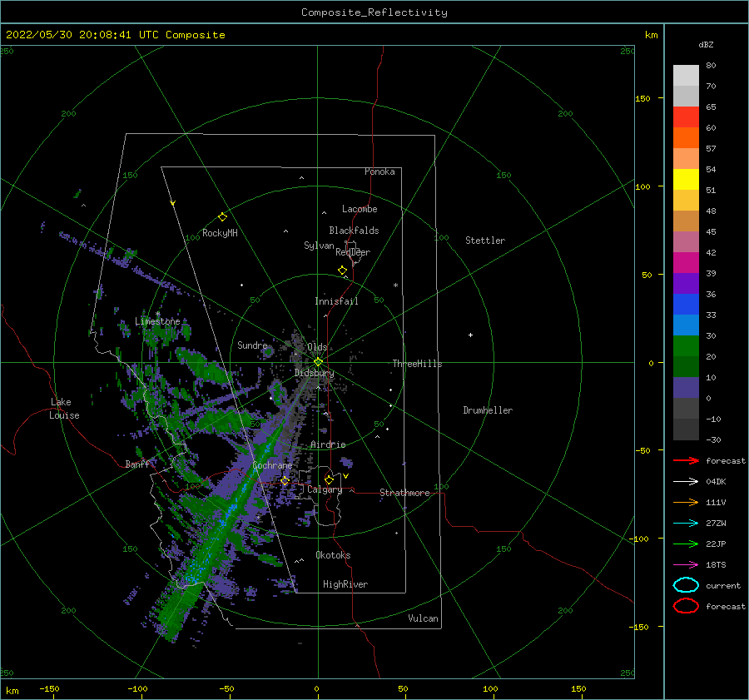Click the yellow diamond radar-center marker at Olds

[318, 362]
